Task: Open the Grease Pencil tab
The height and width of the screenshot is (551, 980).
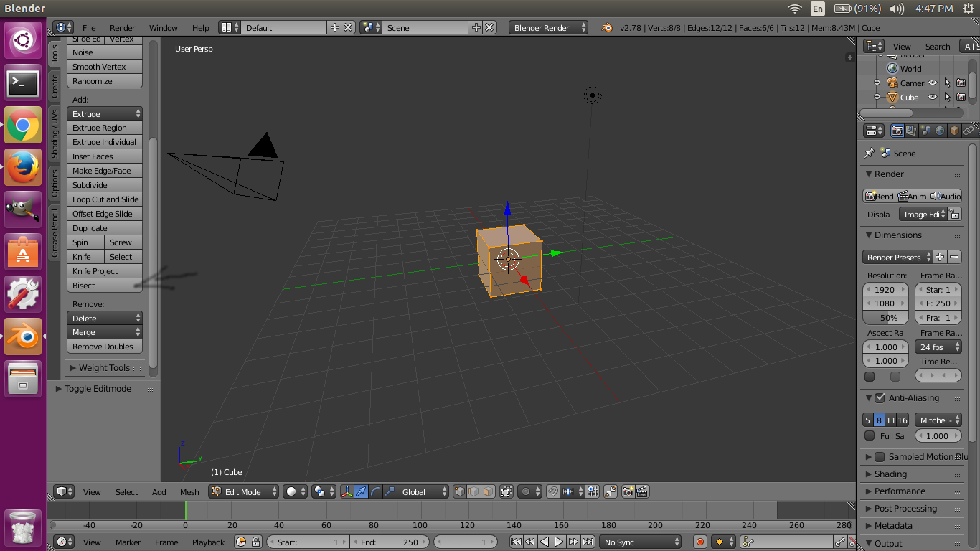Action: (x=55, y=233)
